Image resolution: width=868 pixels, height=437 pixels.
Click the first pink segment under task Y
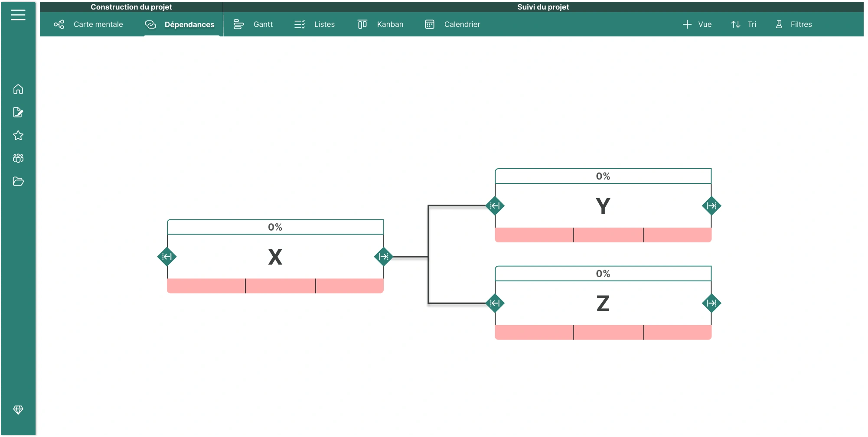[x=534, y=235]
